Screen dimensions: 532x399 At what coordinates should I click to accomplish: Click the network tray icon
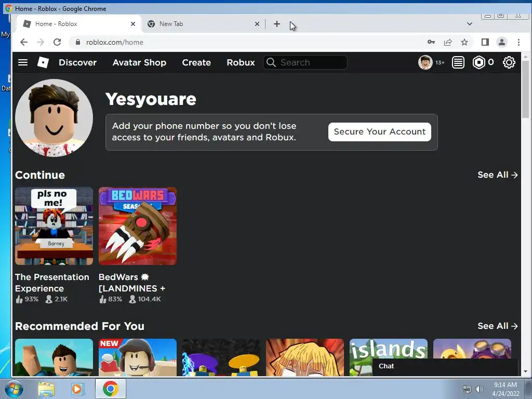[467, 389]
